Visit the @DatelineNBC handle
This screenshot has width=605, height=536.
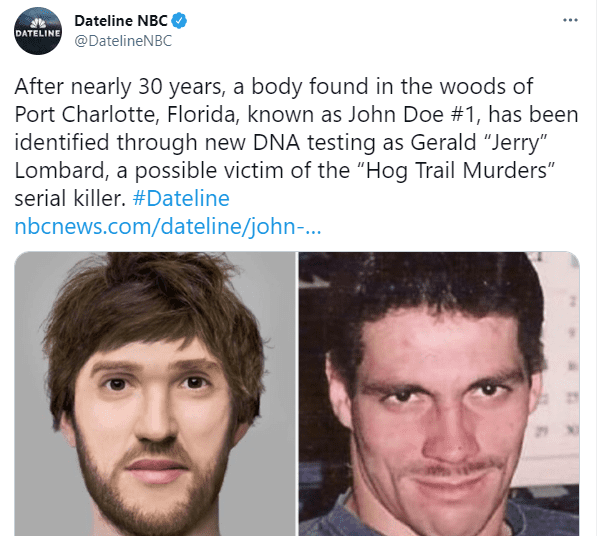tap(123, 41)
